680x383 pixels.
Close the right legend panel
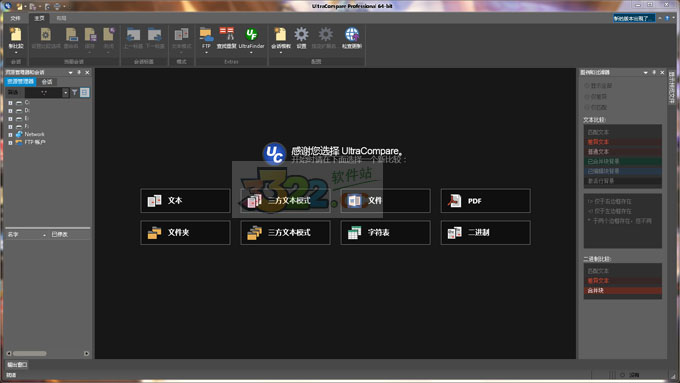[x=662, y=72]
